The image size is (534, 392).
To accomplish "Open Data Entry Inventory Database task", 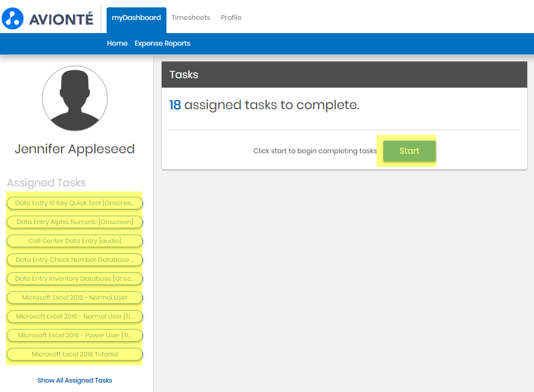I will (x=75, y=279).
